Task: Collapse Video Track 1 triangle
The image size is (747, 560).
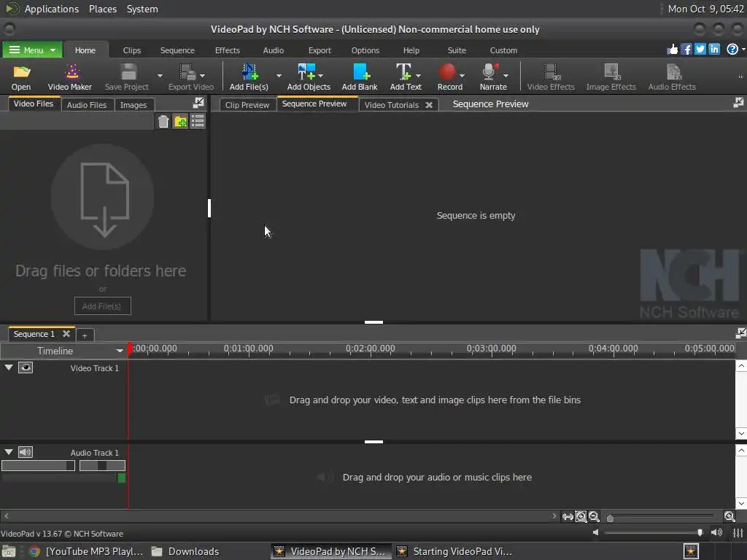Action: tap(9, 367)
